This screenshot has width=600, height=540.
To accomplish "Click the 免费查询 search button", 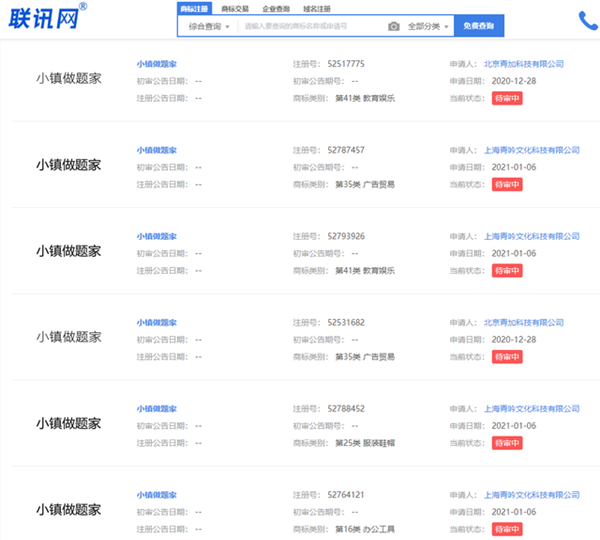I will click(479, 26).
